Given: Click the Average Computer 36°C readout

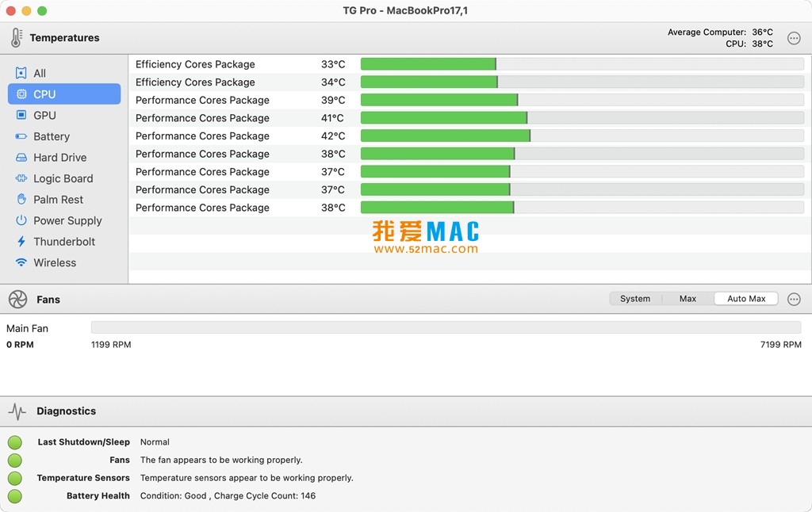Looking at the screenshot, I should click(x=720, y=32).
